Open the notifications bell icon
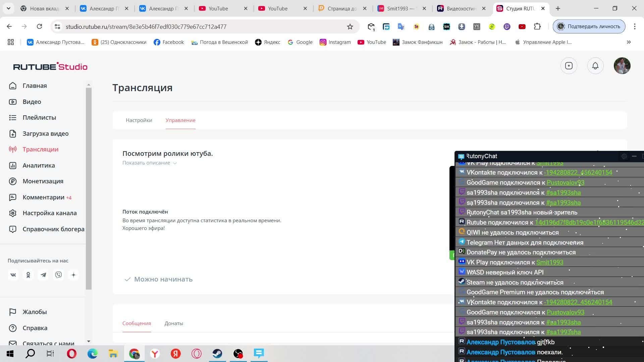644x362 pixels. point(595,66)
